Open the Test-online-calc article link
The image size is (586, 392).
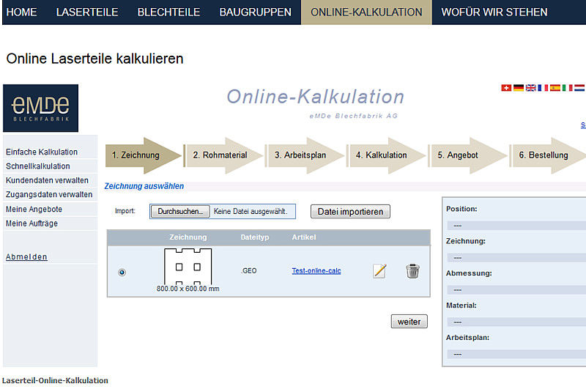pos(316,271)
